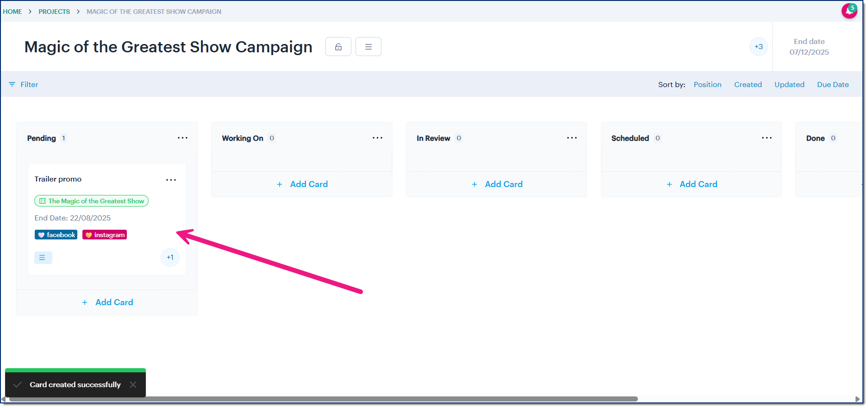Screen dimensions: 868x408
Task: Click the project lock icon button
Action: pyautogui.click(x=338, y=47)
